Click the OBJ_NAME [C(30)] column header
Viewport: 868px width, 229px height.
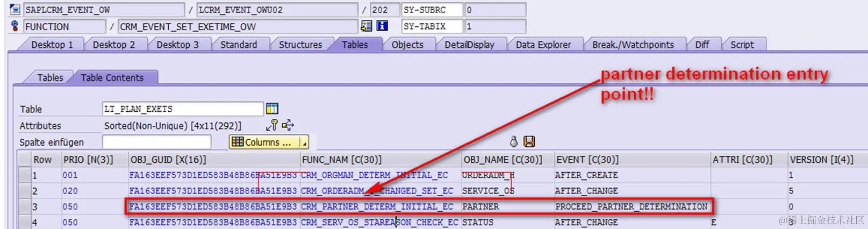[x=508, y=160]
